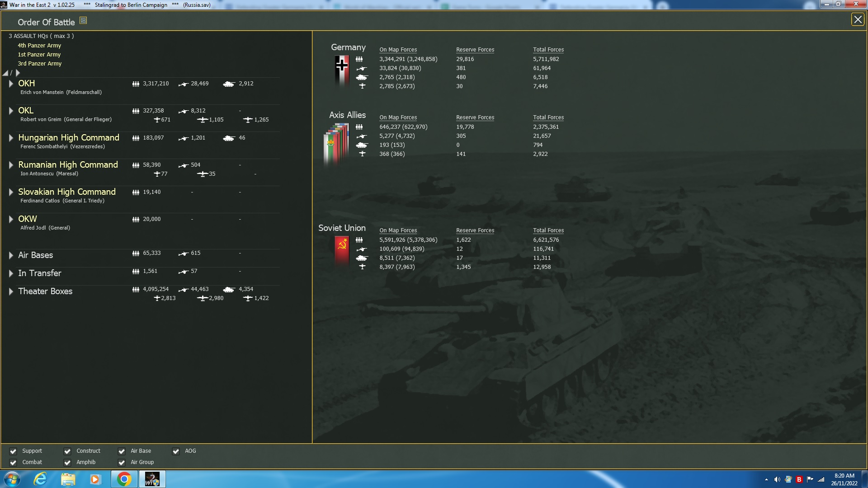Click the tank icon in the OKH row
Screen dimensions: 868x488
click(x=229, y=84)
